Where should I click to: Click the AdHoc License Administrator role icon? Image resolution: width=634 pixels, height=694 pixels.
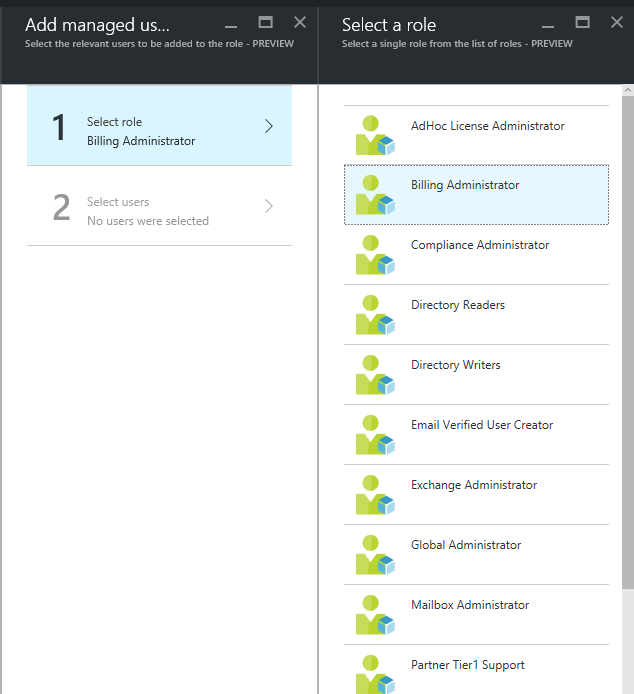pos(375,135)
